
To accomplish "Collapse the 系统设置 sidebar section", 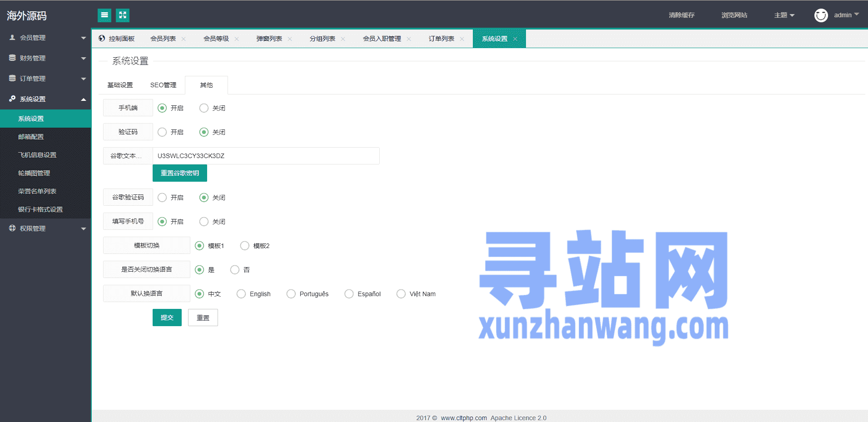I will tap(45, 99).
